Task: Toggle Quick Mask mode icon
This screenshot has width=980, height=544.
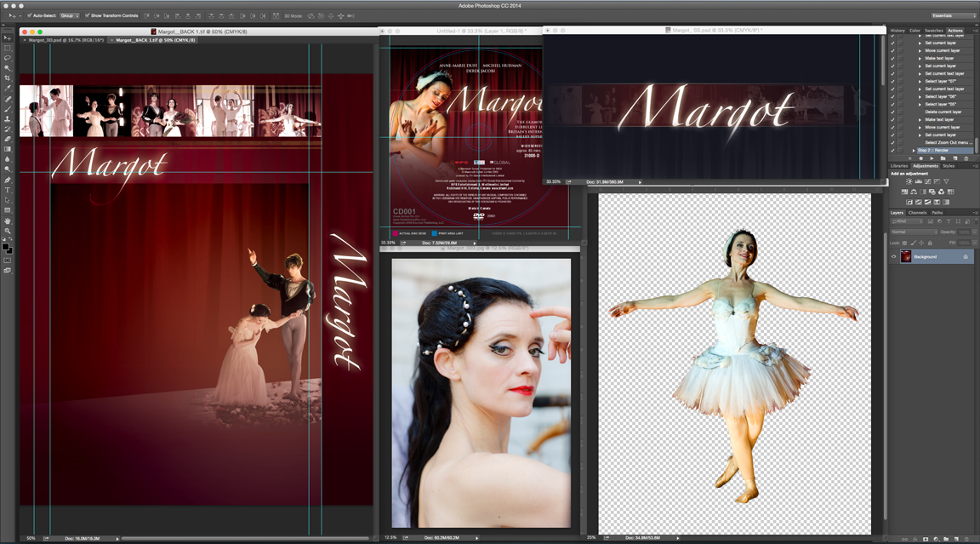Action: click(x=8, y=261)
